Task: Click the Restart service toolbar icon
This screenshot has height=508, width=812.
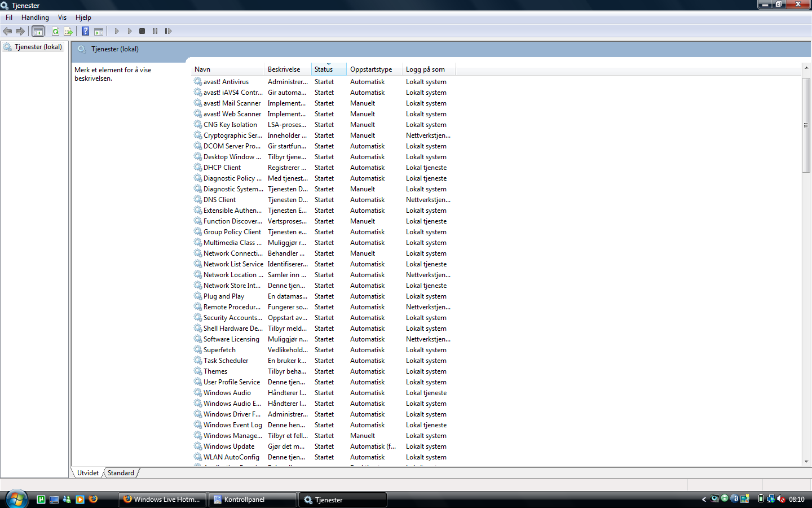Action: [168, 31]
